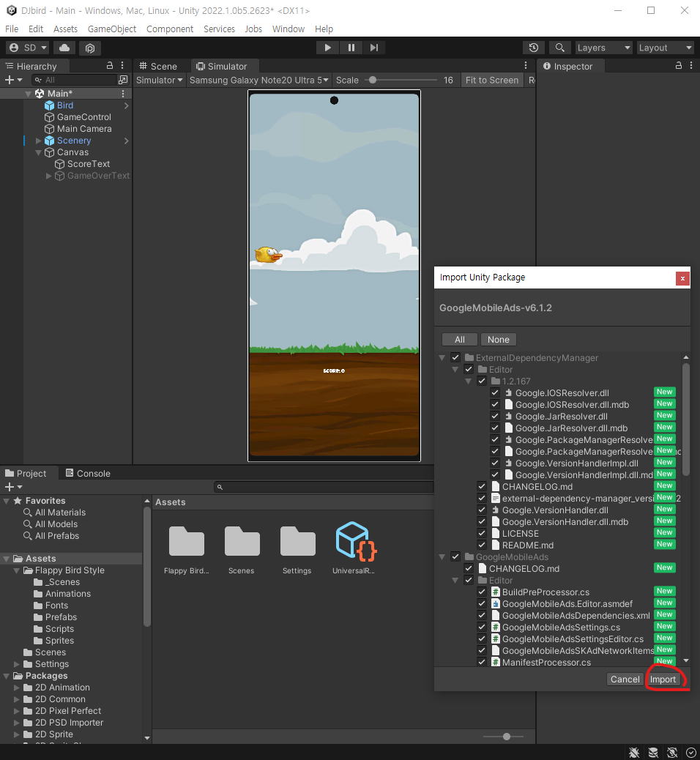Click Cancel in Import Unity Package dialog
This screenshot has height=760, width=700.
pyautogui.click(x=625, y=679)
